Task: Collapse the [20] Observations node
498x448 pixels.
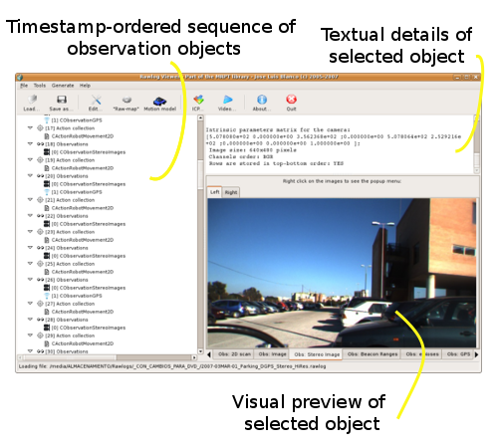Action: 30,175
